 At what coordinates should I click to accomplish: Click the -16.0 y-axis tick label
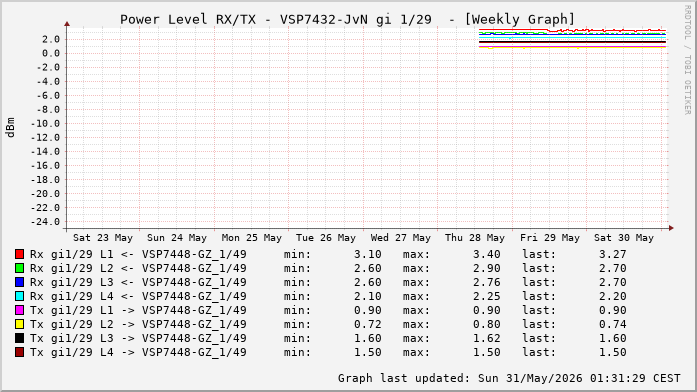point(45,166)
